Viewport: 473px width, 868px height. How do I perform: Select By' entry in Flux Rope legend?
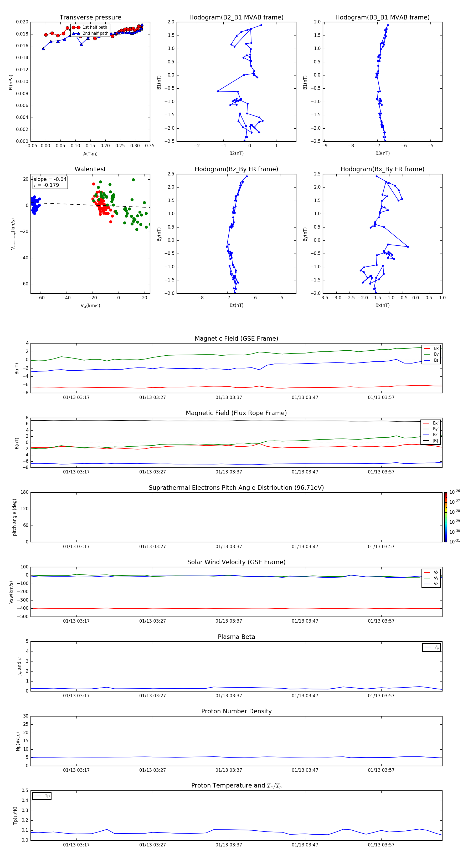431,429
